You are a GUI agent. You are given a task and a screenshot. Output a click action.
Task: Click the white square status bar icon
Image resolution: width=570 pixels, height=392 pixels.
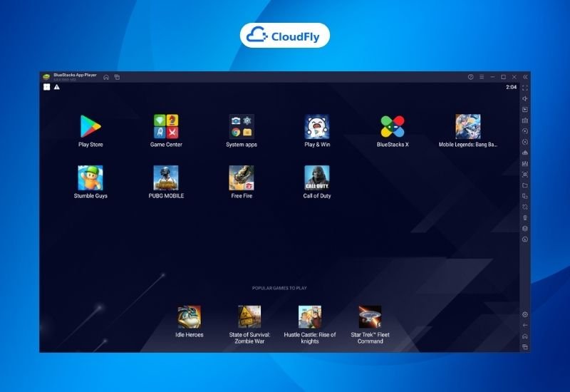click(x=46, y=87)
